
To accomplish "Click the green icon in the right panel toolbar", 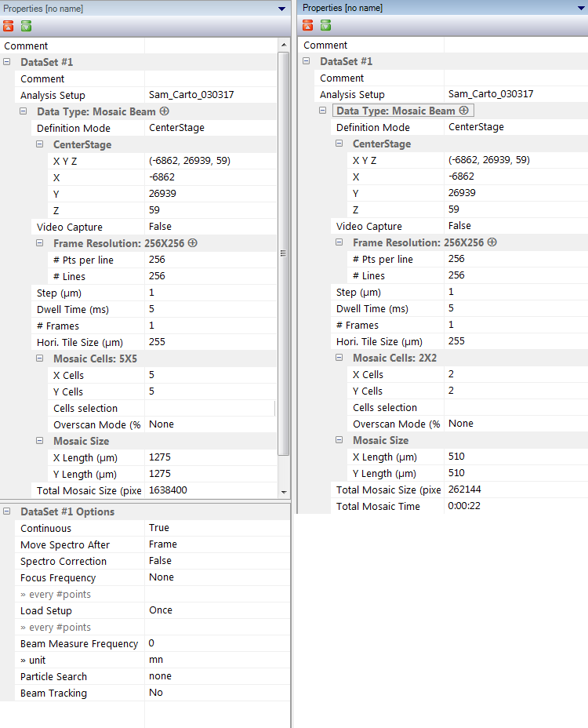I will coord(325,25).
